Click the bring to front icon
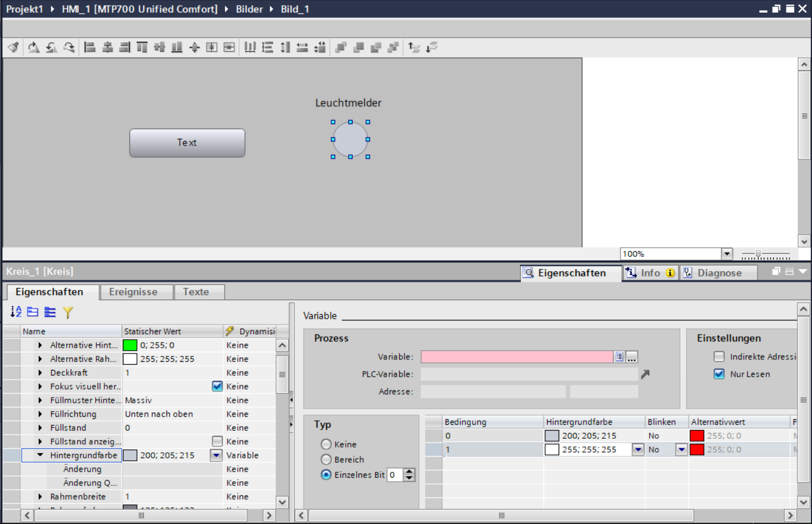The height and width of the screenshot is (524, 812). [x=341, y=48]
